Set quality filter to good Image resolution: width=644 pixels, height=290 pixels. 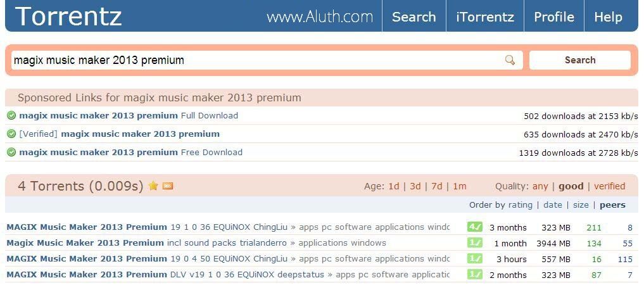[x=571, y=186]
